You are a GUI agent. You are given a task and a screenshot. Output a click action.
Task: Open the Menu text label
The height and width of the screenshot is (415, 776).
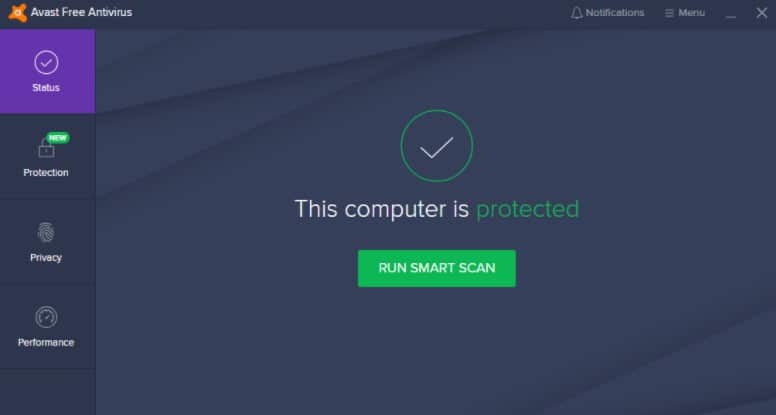(x=691, y=13)
